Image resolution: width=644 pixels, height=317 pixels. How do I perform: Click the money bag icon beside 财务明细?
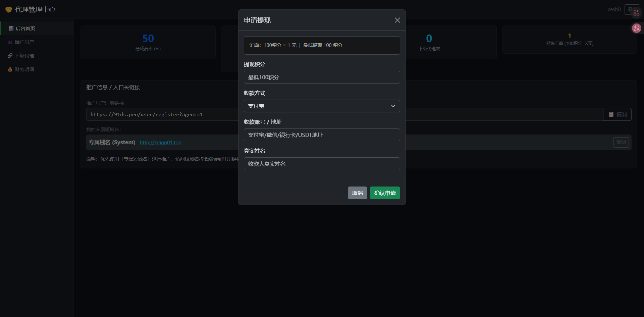point(10,69)
